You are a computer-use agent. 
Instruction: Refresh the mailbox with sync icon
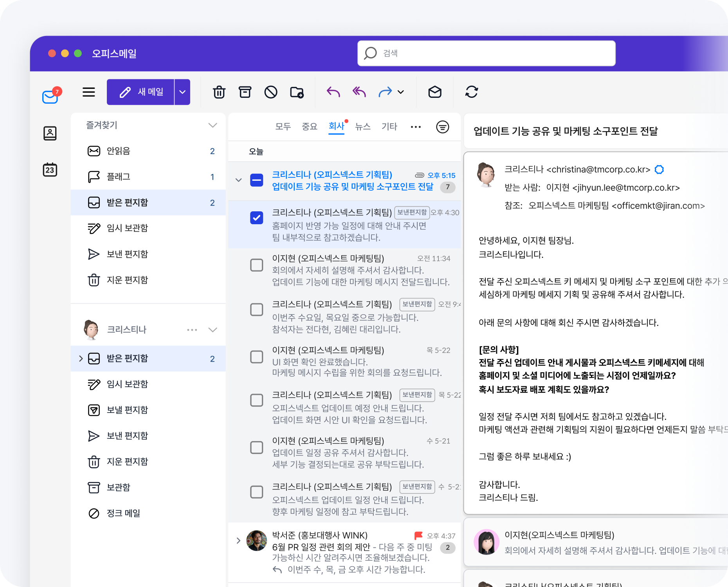click(x=472, y=92)
